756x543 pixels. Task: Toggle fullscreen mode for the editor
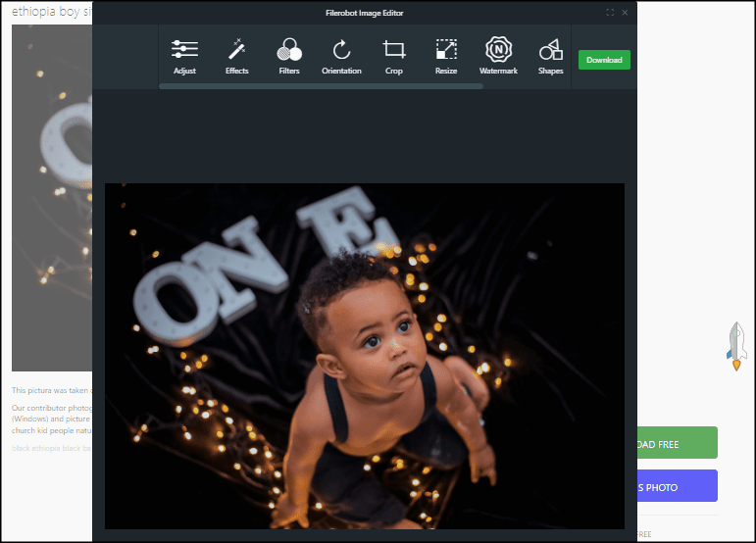click(611, 13)
